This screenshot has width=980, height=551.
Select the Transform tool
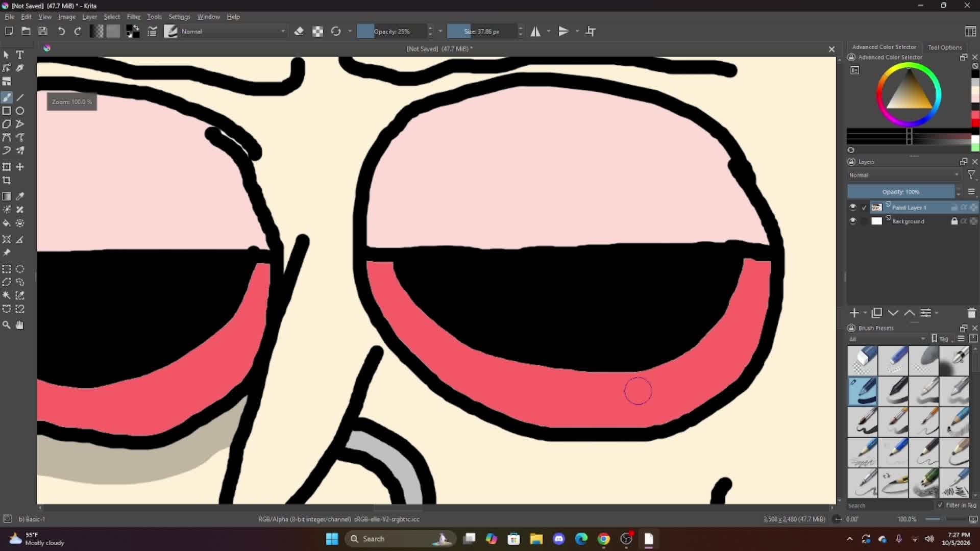[x=7, y=167]
